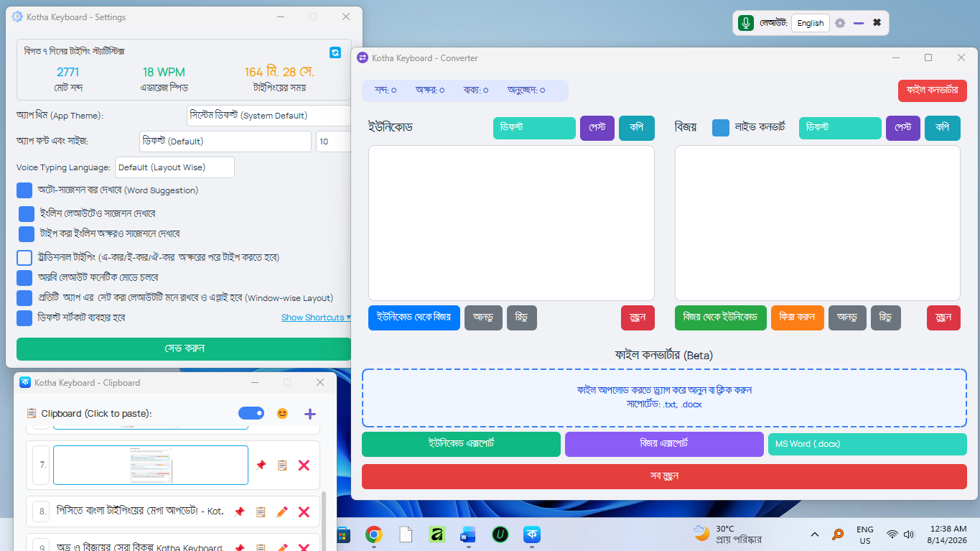Open Google Chrome from the taskbar
The image size is (980, 551).
pos(373,534)
